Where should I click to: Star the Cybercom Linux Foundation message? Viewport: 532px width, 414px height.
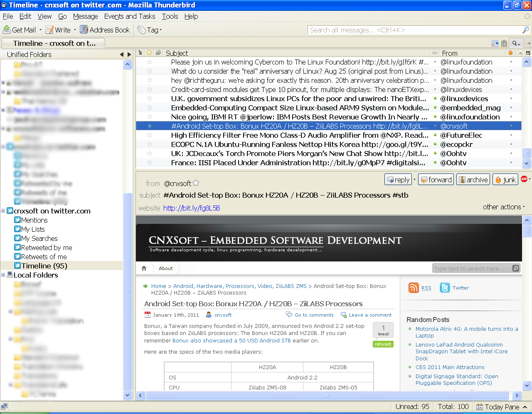[150, 62]
